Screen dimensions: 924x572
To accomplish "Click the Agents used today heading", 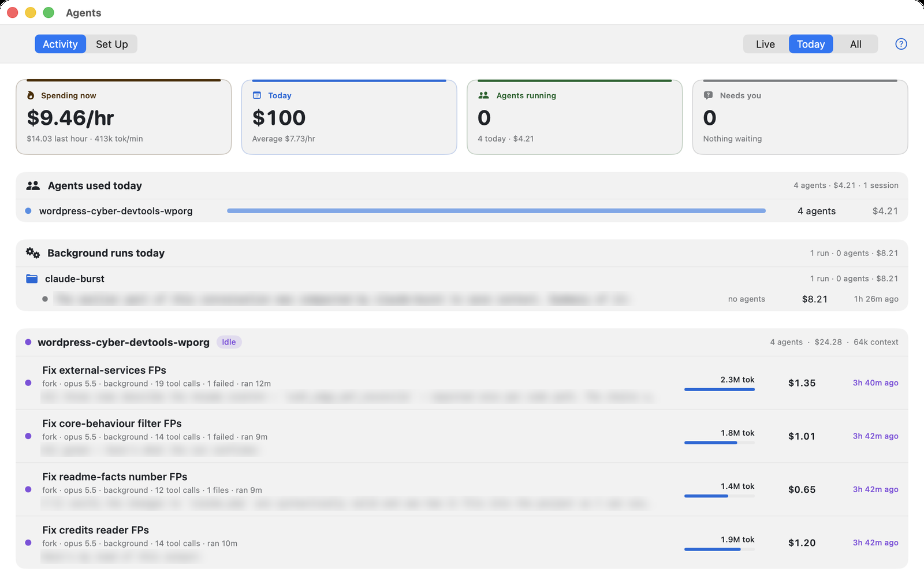I will pos(95,185).
